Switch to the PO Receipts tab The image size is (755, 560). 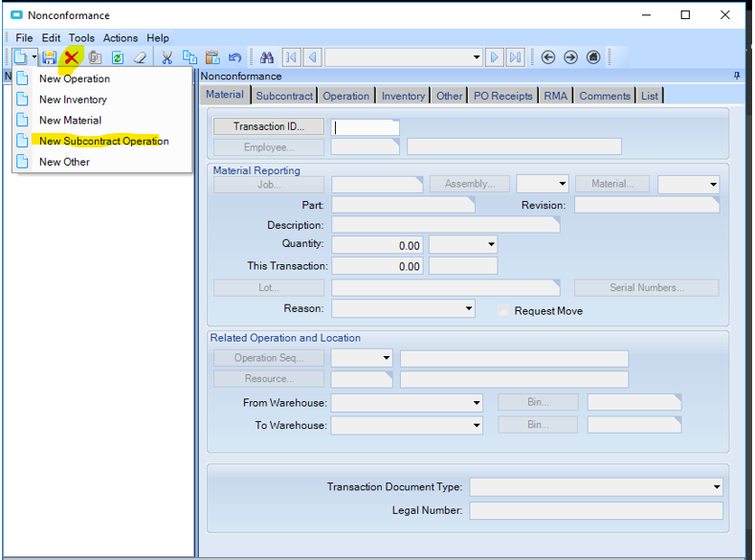[x=504, y=96]
